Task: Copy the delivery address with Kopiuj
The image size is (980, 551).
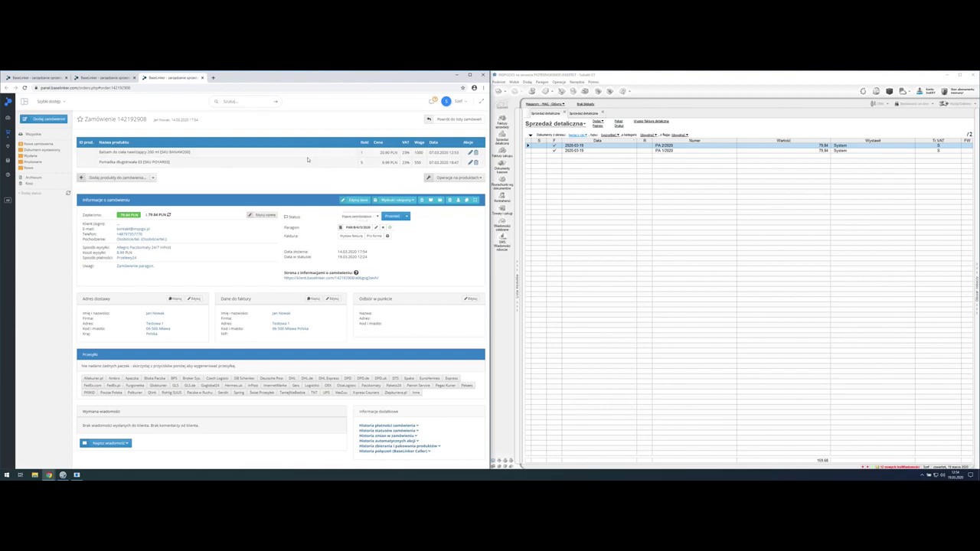Action: pyautogui.click(x=175, y=298)
